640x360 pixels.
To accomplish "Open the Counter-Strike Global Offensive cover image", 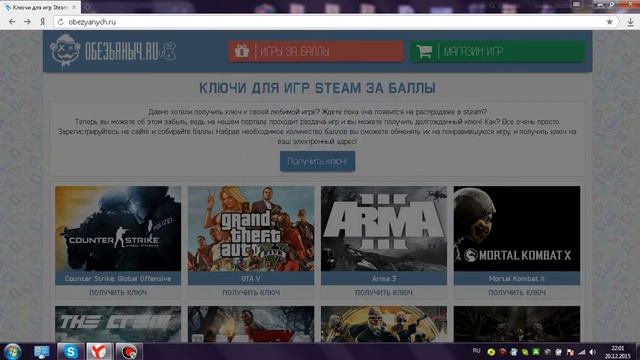I will pyautogui.click(x=118, y=229).
